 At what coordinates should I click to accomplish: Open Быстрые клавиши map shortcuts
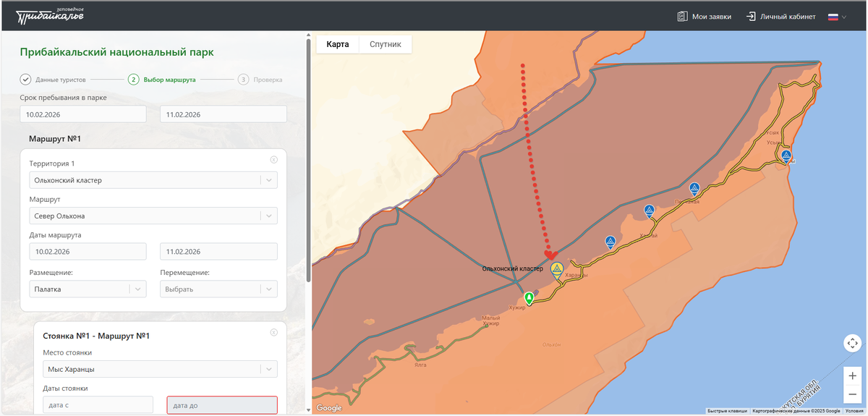coord(727,411)
